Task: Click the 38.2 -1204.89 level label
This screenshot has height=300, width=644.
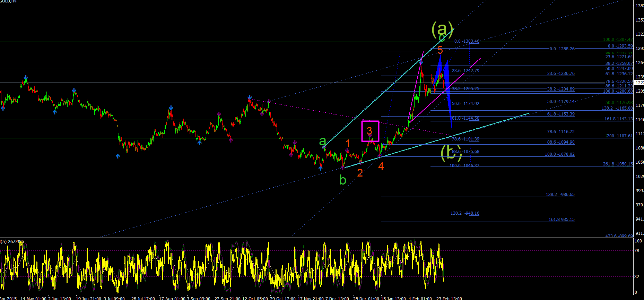Action: (x=561, y=89)
